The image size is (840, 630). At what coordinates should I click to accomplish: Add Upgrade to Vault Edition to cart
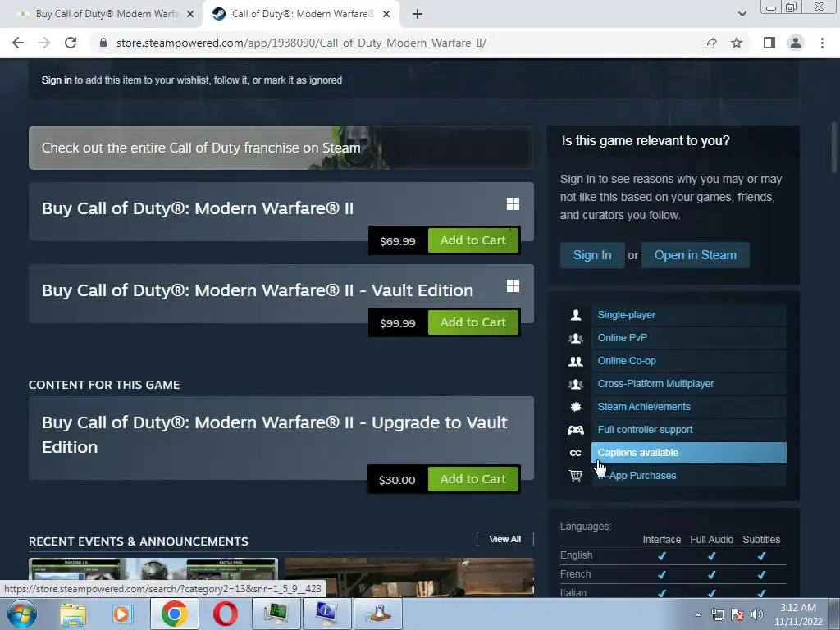tap(473, 479)
